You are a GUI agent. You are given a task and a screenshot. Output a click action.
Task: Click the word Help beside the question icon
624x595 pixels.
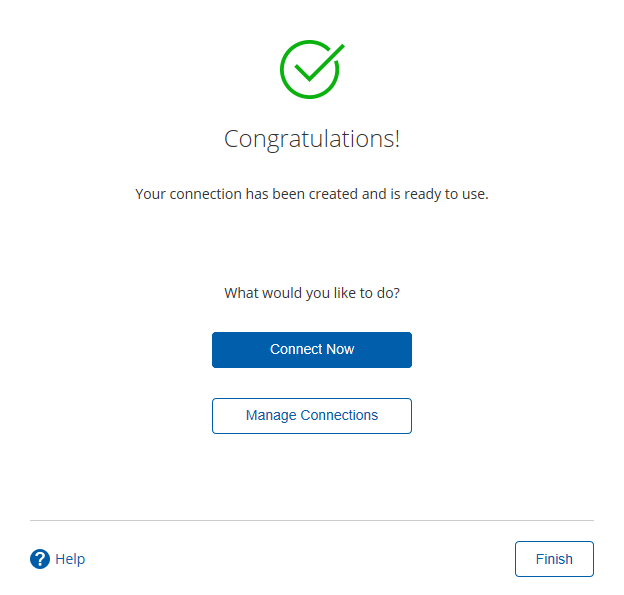[x=70, y=559]
